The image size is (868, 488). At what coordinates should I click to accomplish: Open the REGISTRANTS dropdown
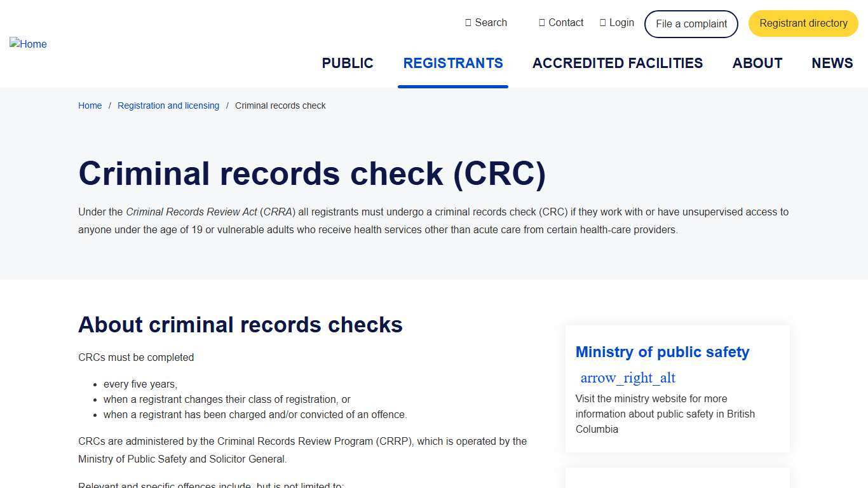(452, 63)
